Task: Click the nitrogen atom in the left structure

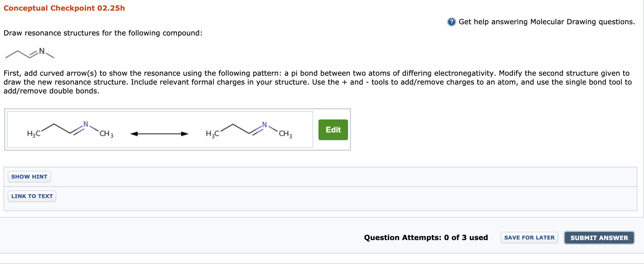Action: coord(86,124)
